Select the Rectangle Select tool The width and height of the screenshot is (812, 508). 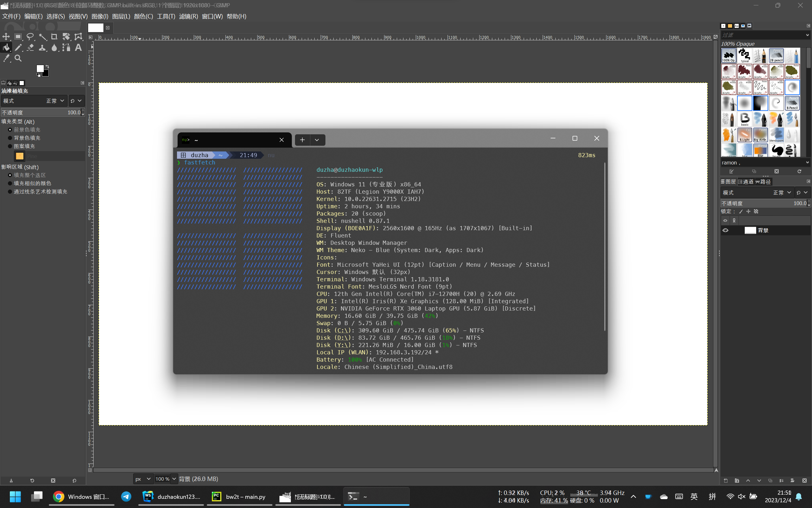(18, 37)
